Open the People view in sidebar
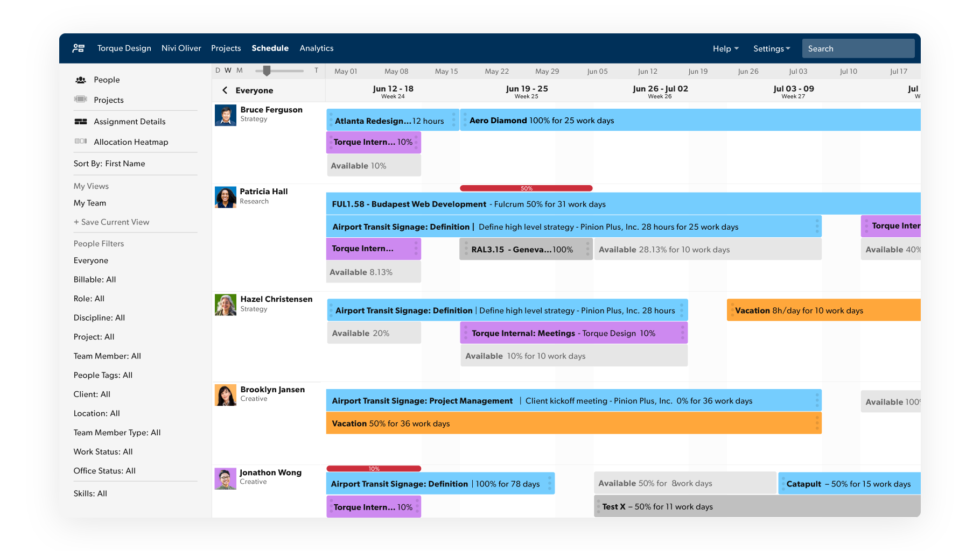This screenshot has height=551, width=980. (x=106, y=79)
